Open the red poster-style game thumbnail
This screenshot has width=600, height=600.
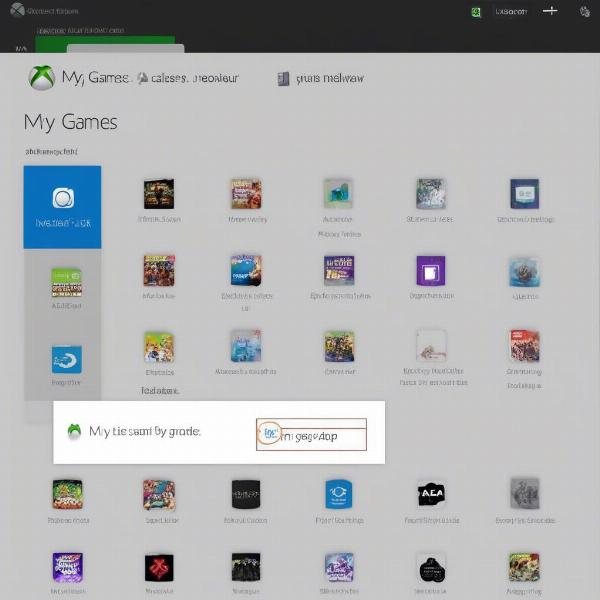pyautogui.click(x=525, y=346)
